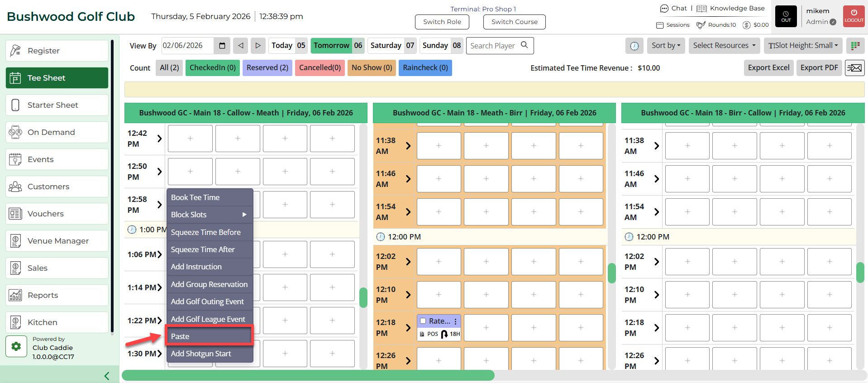Expand the Select Resources dropdown
Viewport: 868px width, 383px height.
coord(724,46)
